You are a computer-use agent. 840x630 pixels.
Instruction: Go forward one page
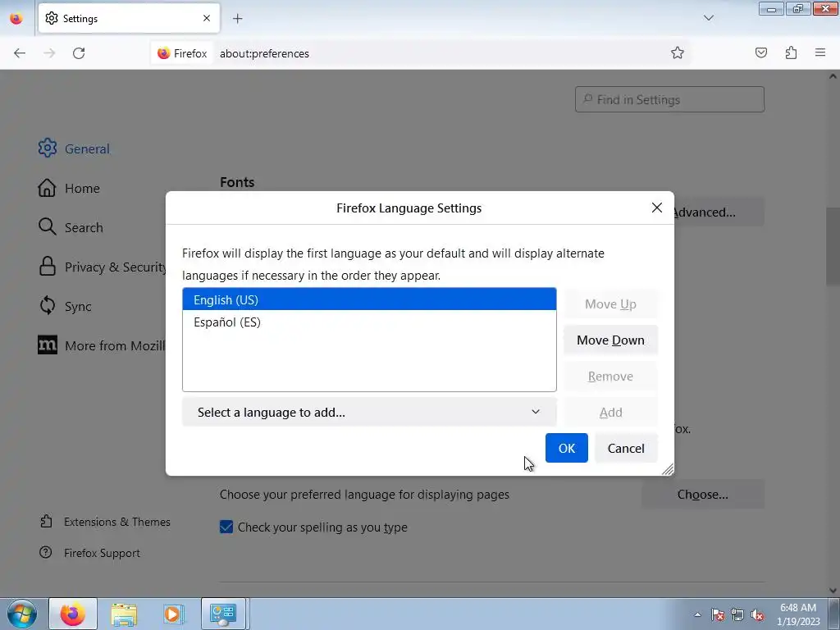49,53
